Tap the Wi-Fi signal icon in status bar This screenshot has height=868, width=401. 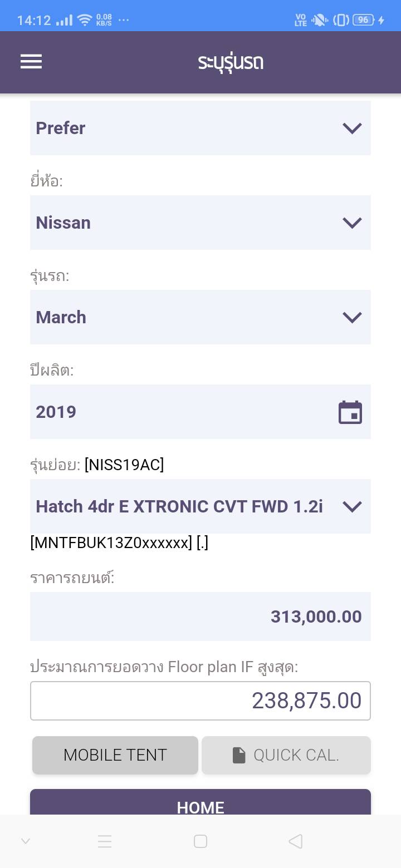click(x=85, y=21)
